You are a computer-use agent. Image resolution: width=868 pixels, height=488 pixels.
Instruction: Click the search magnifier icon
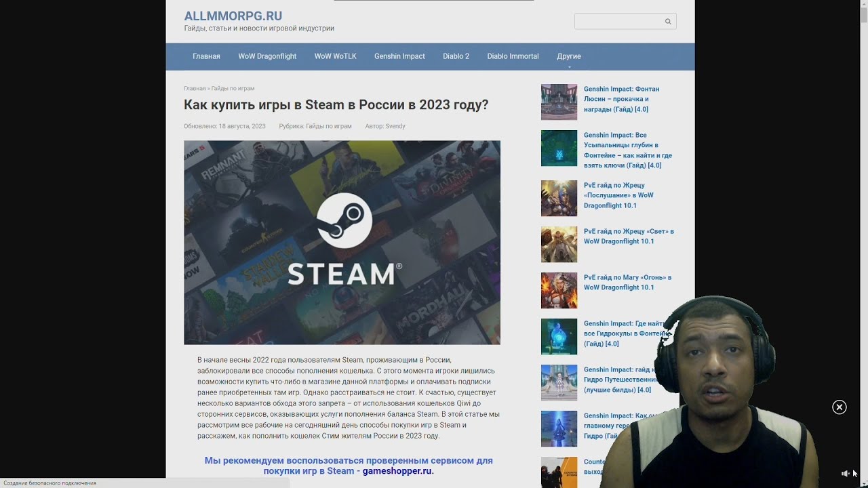[x=667, y=22]
